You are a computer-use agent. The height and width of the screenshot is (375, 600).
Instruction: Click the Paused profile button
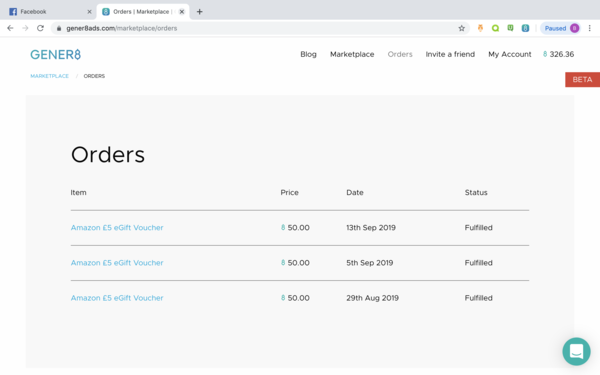(x=561, y=28)
